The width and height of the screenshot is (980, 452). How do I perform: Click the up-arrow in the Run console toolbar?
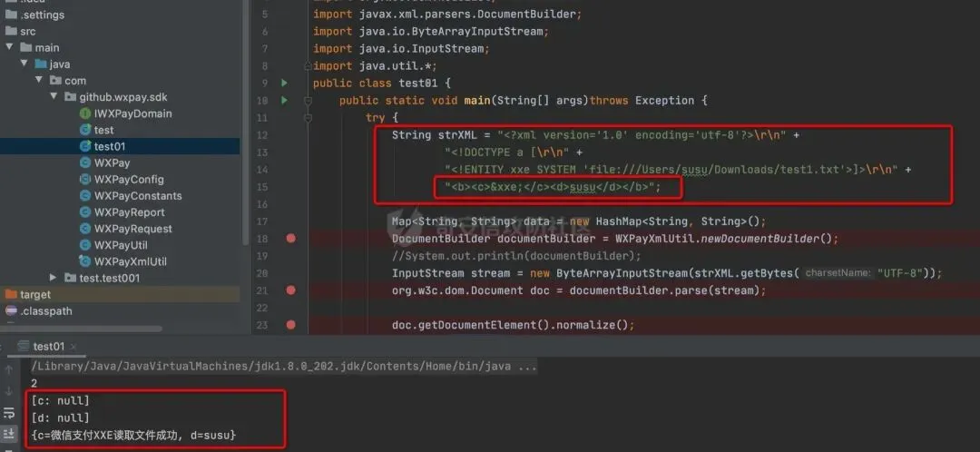[9, 370]
